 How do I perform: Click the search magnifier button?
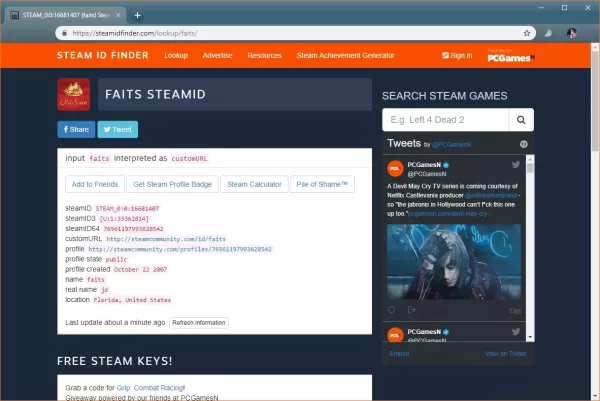(521, 120)
